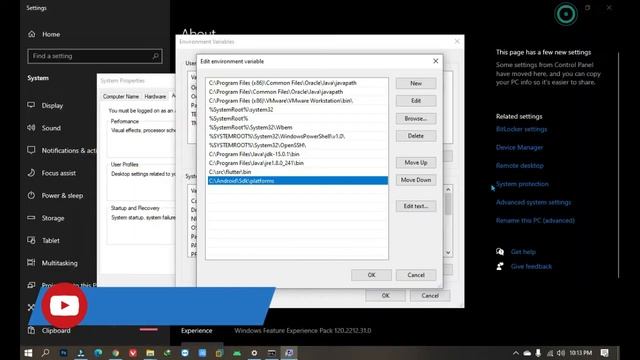Screen dimensions: 640x360
Task: Select the System32\Wbem path entry
Action: 298,127
